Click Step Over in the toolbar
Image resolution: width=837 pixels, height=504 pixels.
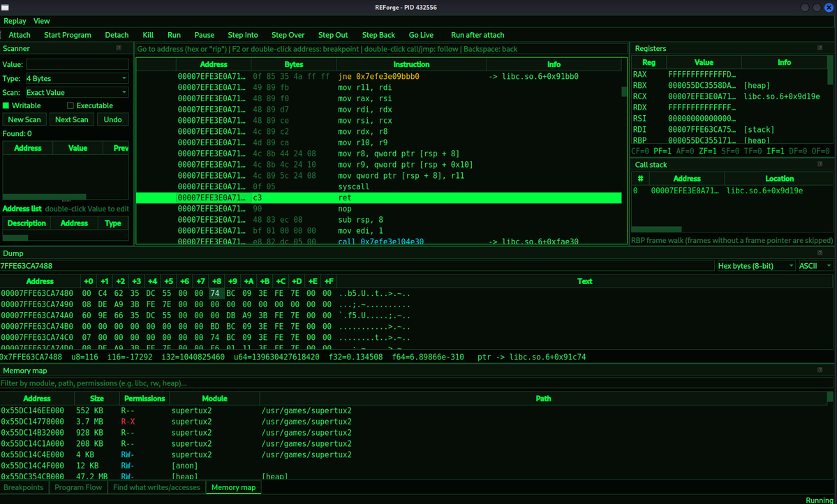point(288,35)
